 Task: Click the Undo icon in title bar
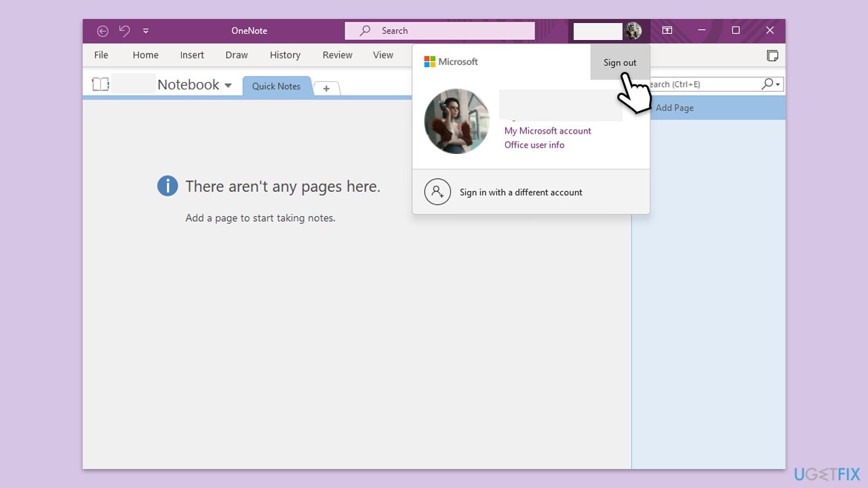[124, 30]
